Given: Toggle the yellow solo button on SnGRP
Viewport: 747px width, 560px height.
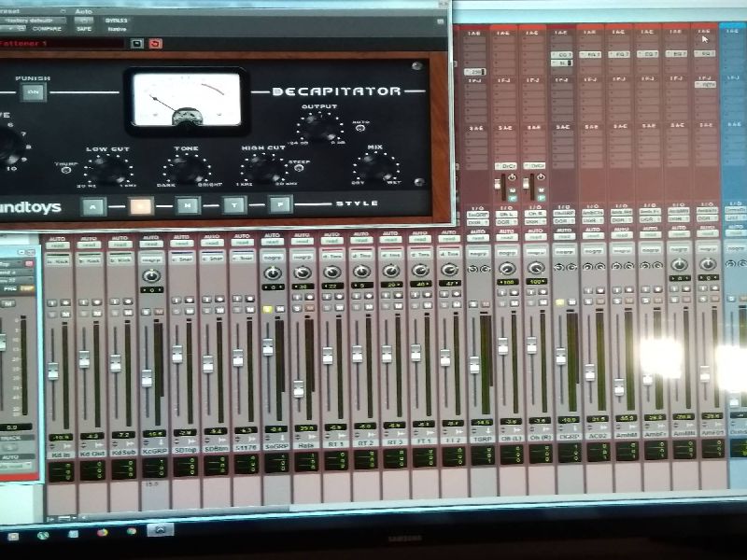Looking at the screenshot, I should click(267, 309).
